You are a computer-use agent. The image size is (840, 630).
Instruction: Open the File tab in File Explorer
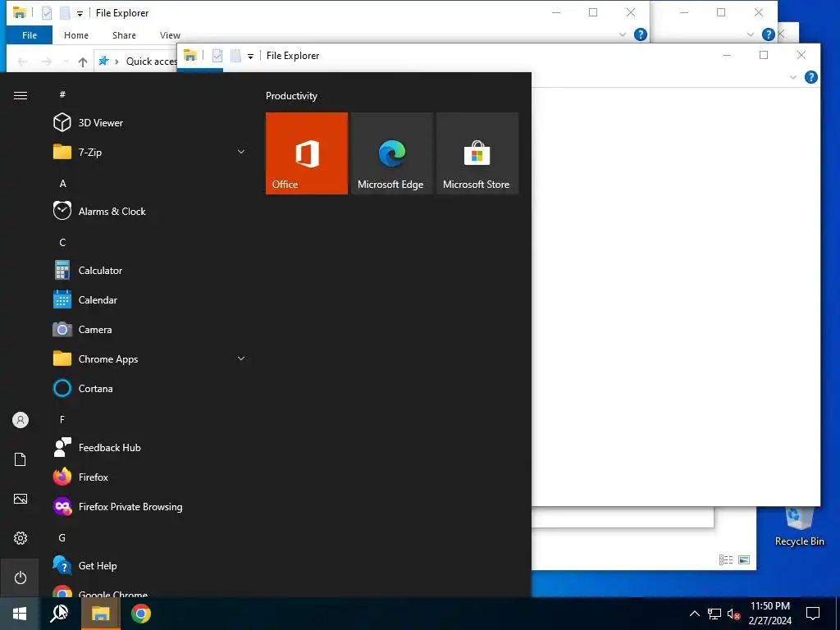pos(30,35)
